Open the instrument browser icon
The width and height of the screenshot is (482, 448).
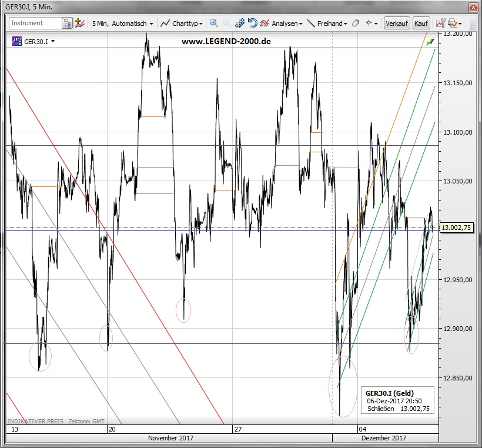(68, 24)
